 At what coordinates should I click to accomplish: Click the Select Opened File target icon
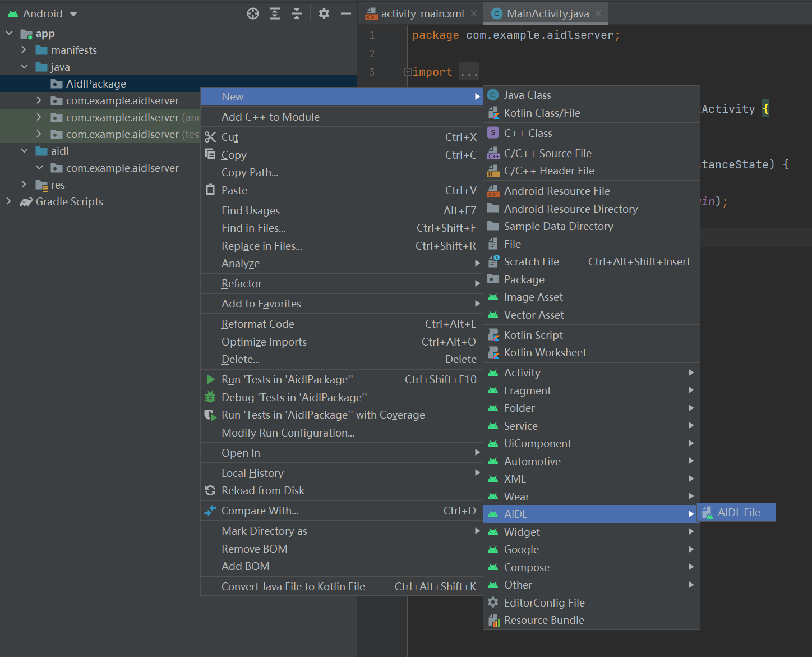253,13
